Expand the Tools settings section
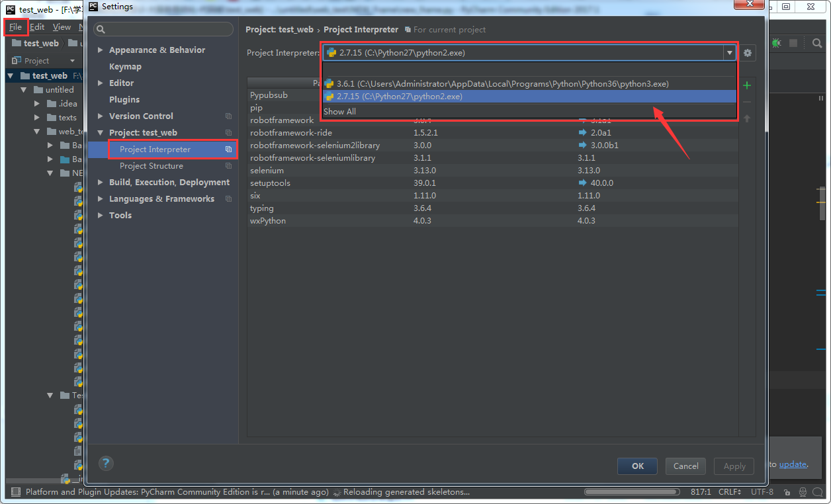This screenshot has height=504, width=831. pyautogui.click(x=101, y=216)
